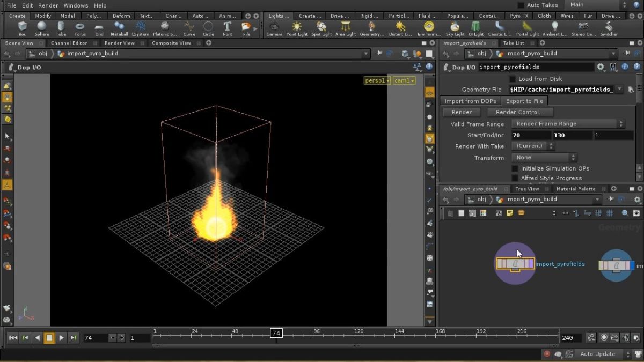This screenshot has width=644, height=362.
Task: Select the Metaball shelf tool
Action: pos(119,28)
